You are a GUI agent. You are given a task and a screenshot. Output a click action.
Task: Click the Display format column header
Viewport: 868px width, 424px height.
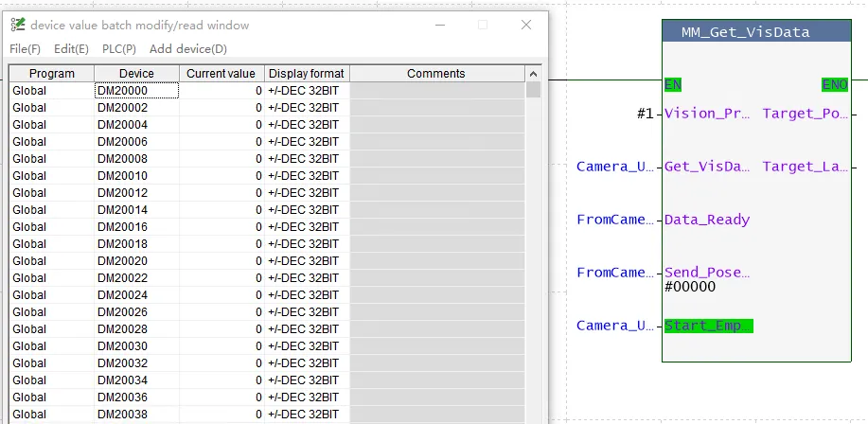click(307, 74)
